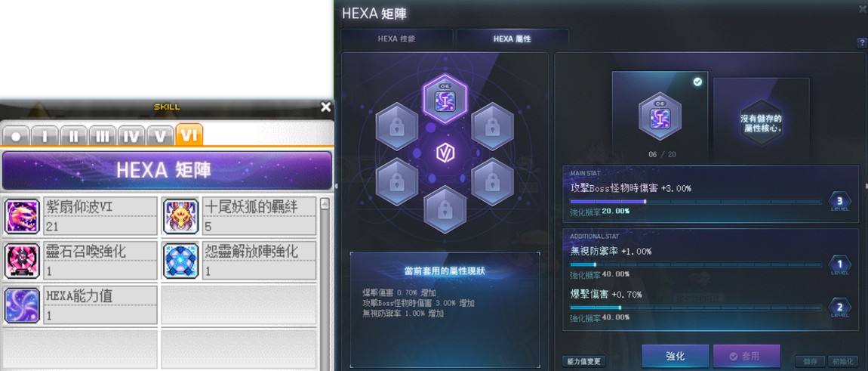Image resolution: width=868 pixels, height=371 pixels.
Task: Open the 怨靈解放陣強化 skill icon
Action: tap(181, 261)
